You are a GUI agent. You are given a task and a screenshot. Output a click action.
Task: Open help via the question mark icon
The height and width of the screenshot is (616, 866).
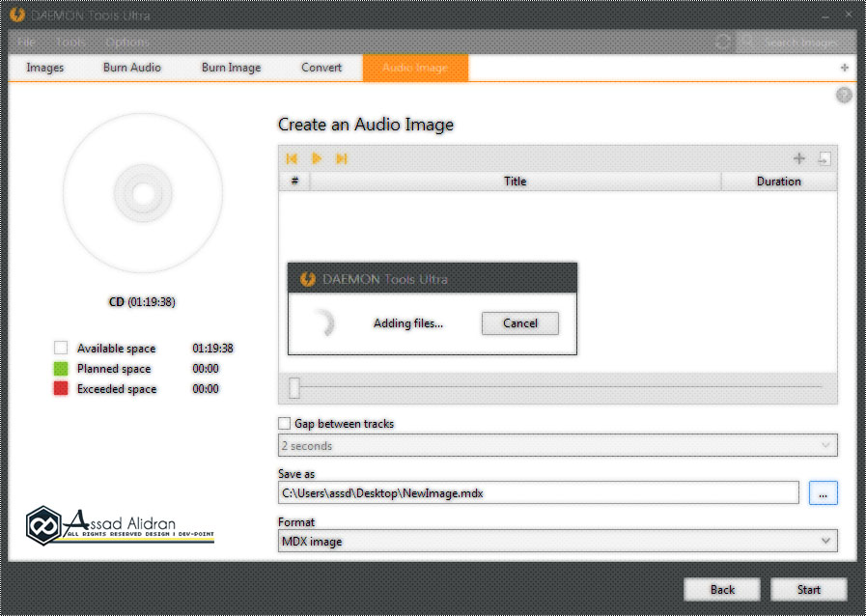[844, 95]
